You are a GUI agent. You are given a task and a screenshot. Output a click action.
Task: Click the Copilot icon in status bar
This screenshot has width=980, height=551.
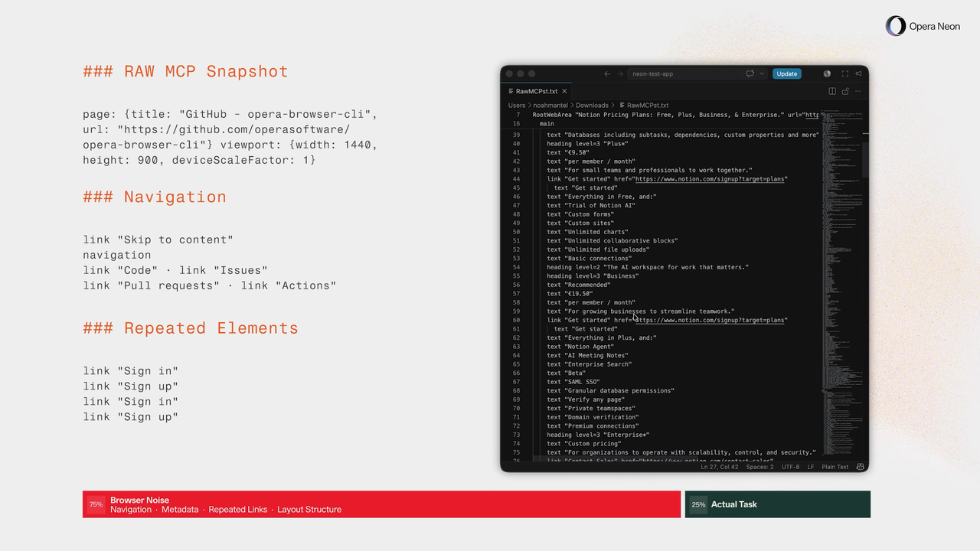click(x=861, y=467)
